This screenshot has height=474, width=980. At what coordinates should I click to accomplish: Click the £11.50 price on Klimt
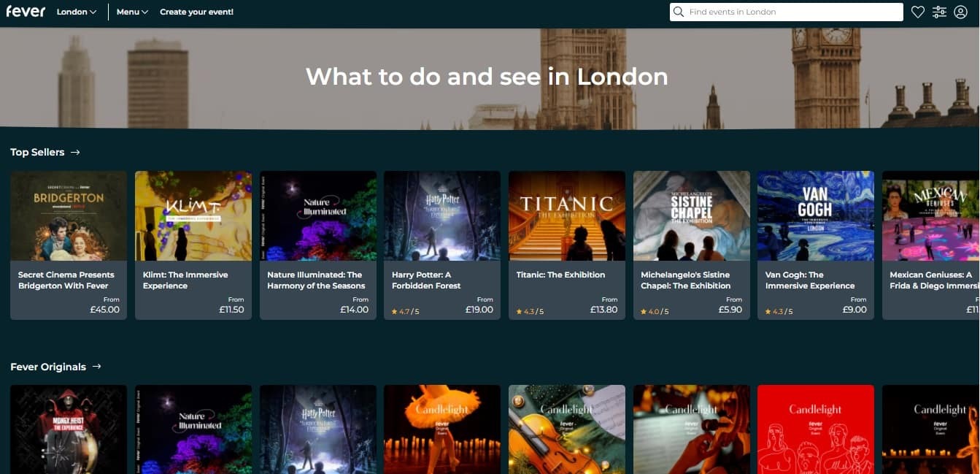click(x=232, y=310)
